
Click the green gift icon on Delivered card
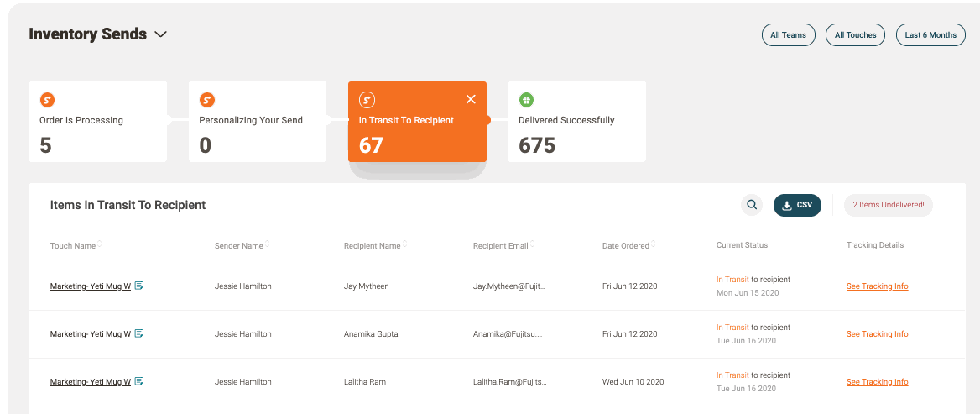click(526, 100)
